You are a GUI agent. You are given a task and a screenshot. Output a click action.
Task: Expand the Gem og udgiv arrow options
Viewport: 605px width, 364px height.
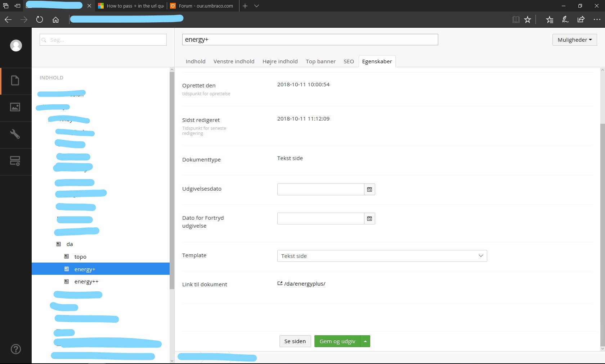click(x=365, y=341)
